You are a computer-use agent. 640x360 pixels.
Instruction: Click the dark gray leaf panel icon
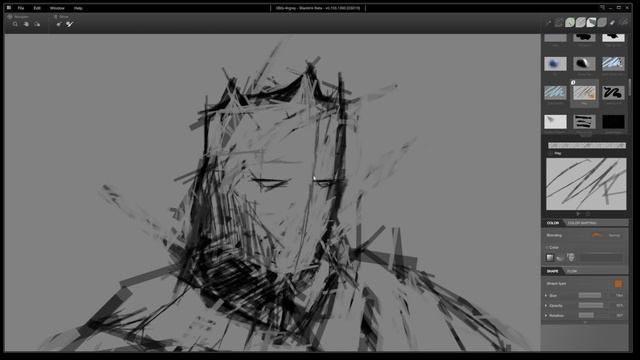[602, 22]
